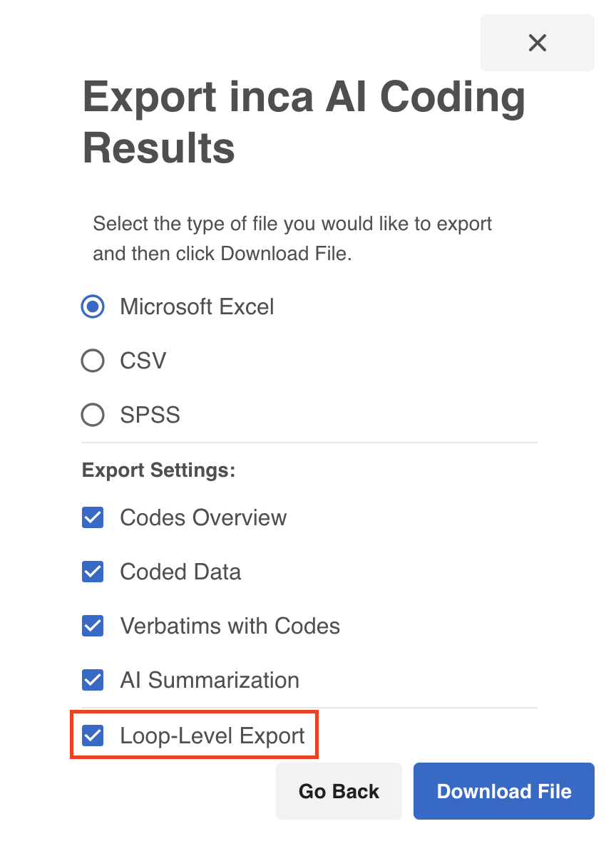This screenshot has height=841, width=616.
Task: Click the "Loop-Level Export" label text
Action: click(x=212, y=736)
